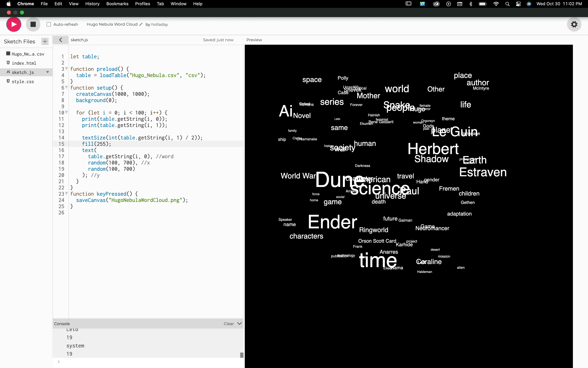The height and width of the screenshot is (368, 588).
Task: Stop the running sketch
Action: pos(33,24)
